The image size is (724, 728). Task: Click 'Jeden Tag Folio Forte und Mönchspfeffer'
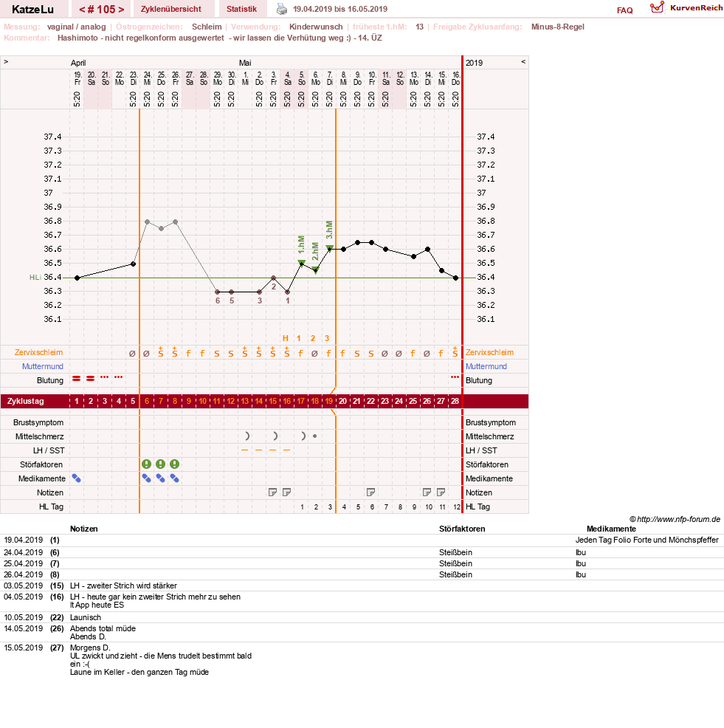647,540
